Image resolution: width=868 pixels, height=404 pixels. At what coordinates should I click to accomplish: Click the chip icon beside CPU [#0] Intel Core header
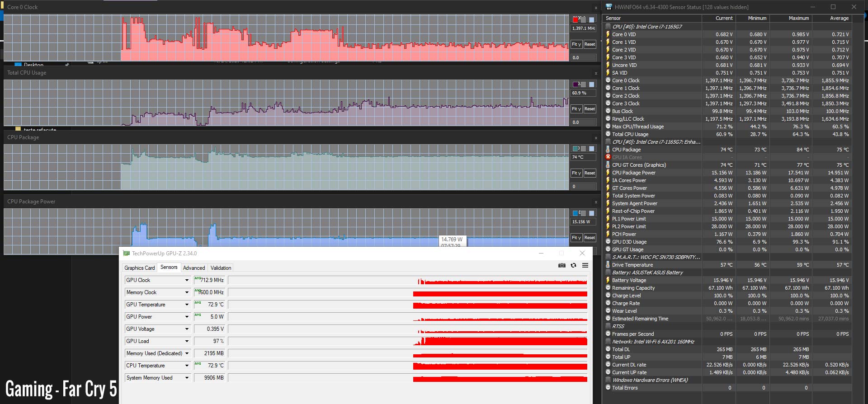(608, 27)
